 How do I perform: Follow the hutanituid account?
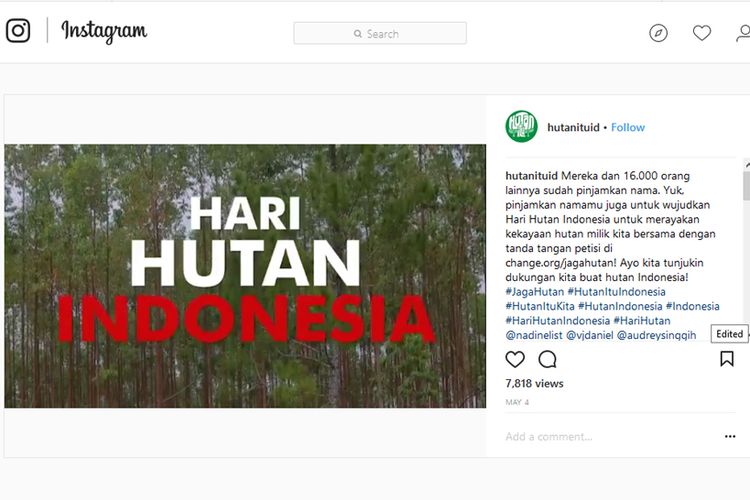(x=628, y=127)
